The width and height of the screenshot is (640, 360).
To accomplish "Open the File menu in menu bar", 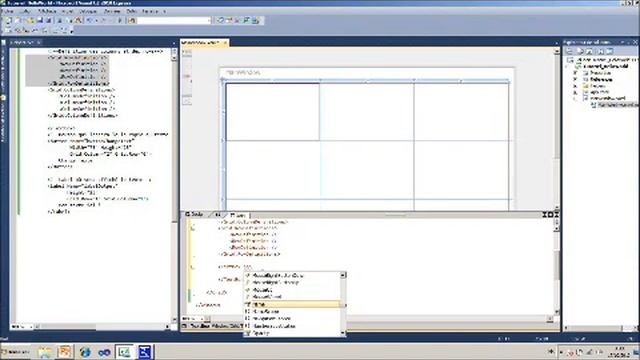I will tap(7, 11).
